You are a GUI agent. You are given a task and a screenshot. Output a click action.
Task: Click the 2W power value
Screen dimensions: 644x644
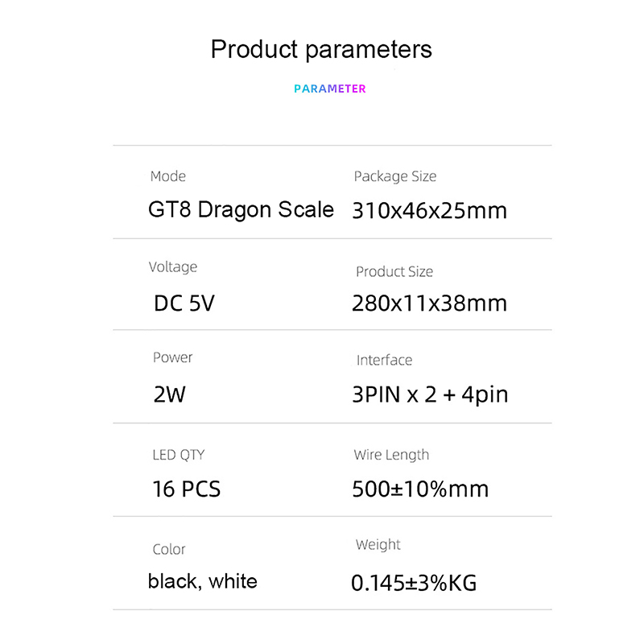pos(170,395)
